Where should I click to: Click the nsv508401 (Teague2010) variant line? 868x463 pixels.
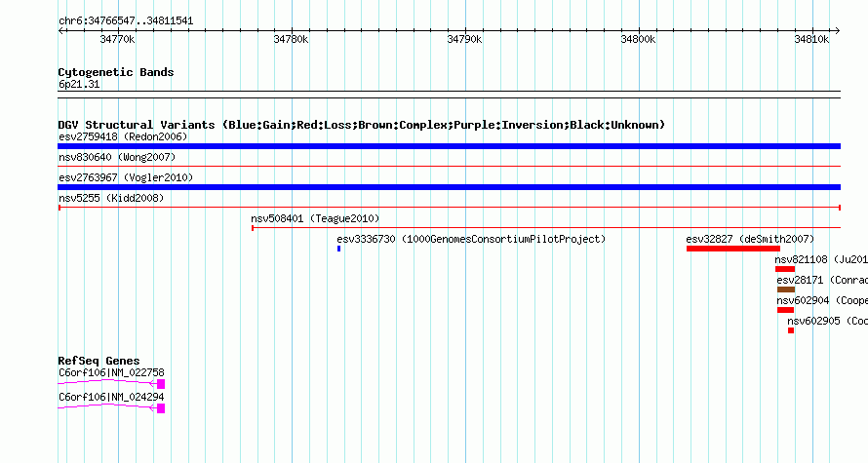coord(546,228)
